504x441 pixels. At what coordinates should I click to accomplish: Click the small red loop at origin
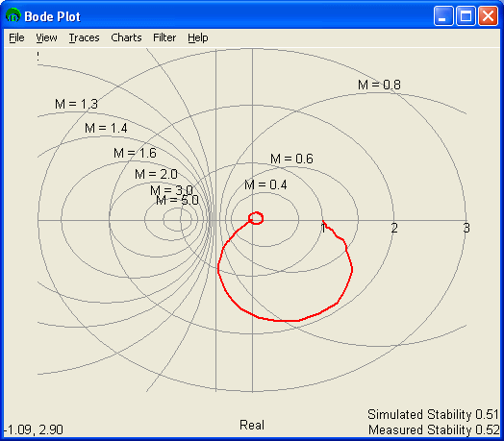pyautogui.click(x=256, y=218)
